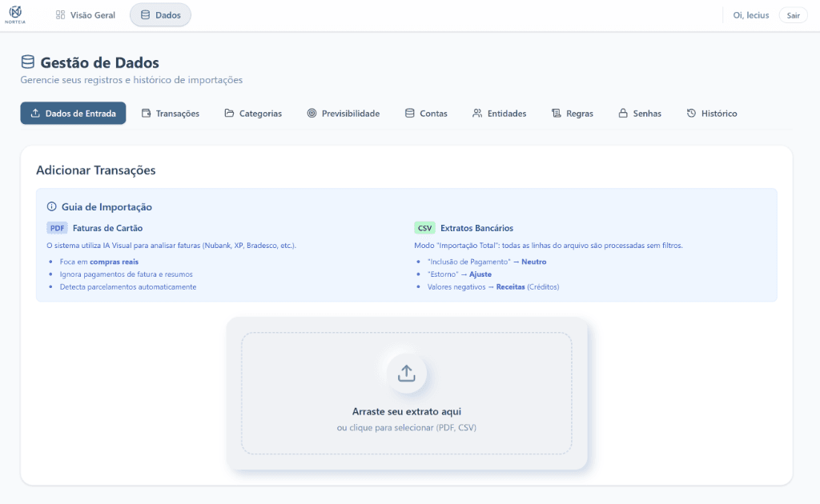The image size is (820, 504).
Task: Click the PDF badge for Faturas de Cartão
Action: 57,228
